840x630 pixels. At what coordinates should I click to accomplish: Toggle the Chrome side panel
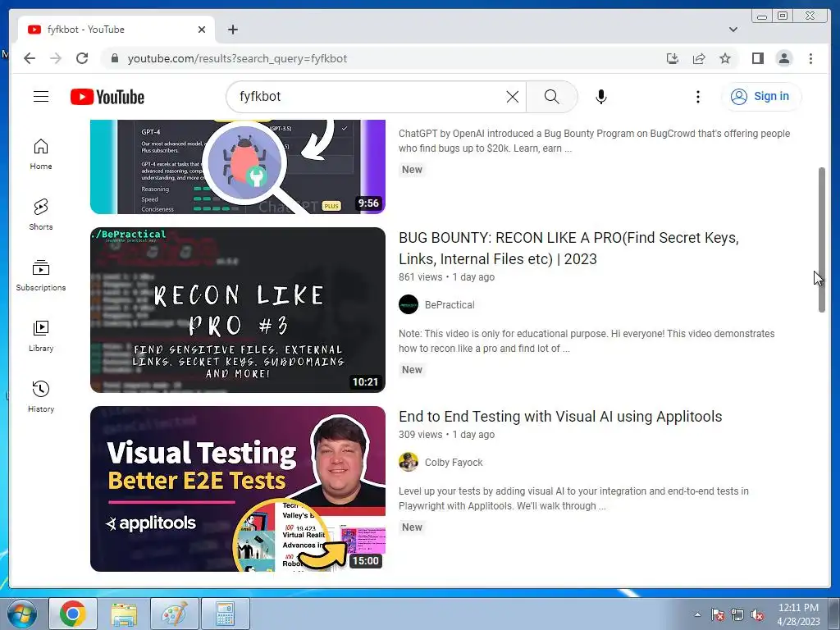[757, 58]
